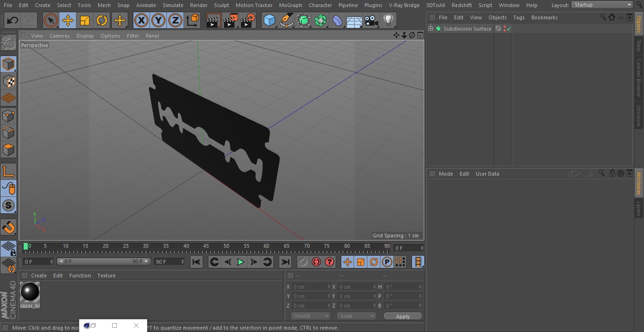Open the Layout Startup dropdown
Viewport: 644px width, 332px height.
(603, 5)
